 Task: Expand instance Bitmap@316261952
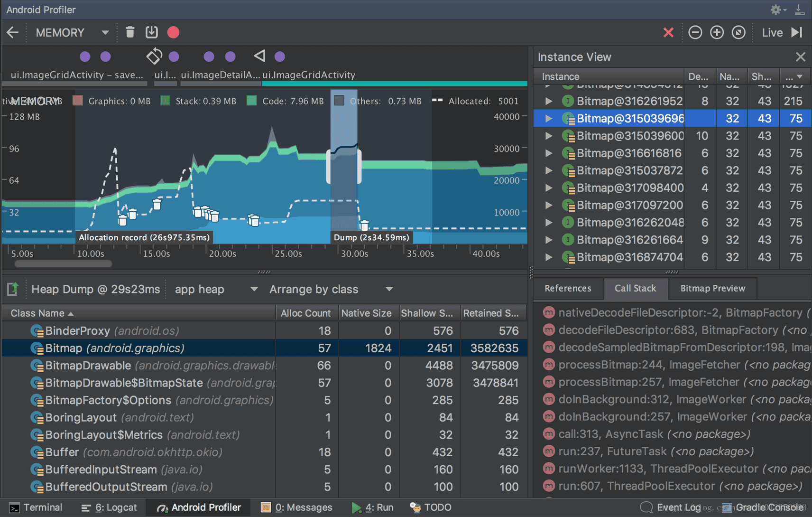point(549,101)
